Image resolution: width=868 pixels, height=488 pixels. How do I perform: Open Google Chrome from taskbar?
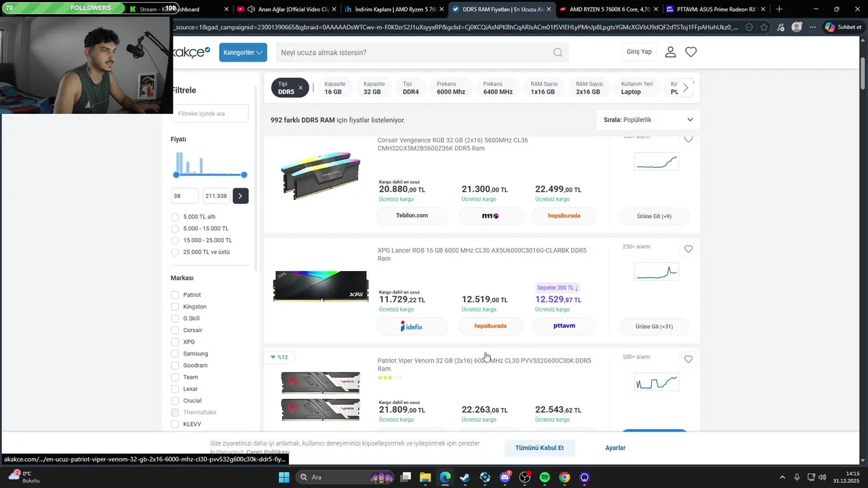[x=564, y=477]
